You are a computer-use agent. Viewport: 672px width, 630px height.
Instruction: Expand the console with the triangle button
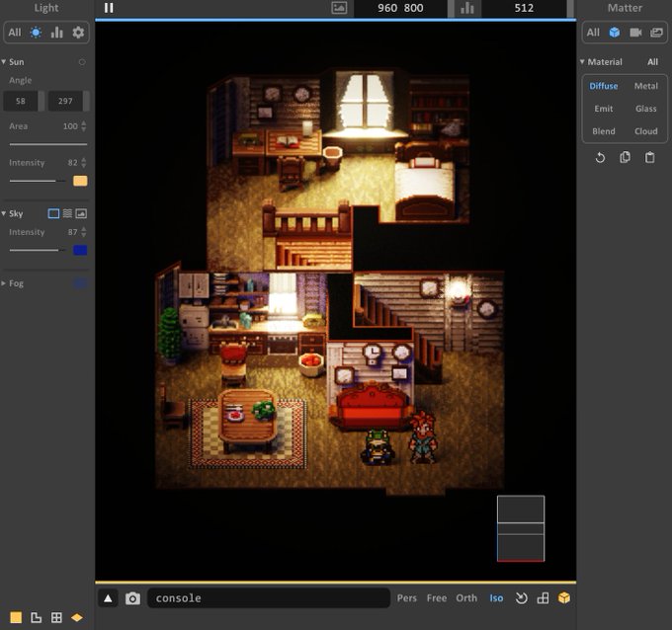(x=108, y=598)
